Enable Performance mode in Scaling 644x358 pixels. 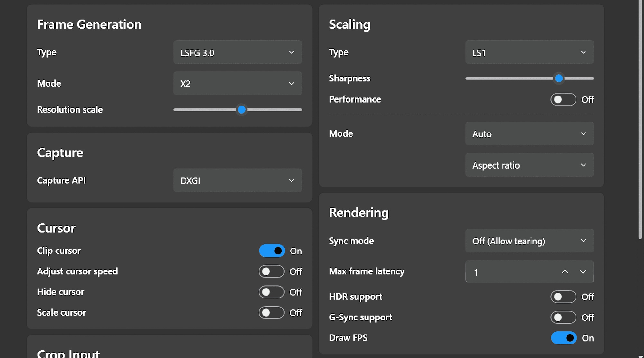point(563,99)
